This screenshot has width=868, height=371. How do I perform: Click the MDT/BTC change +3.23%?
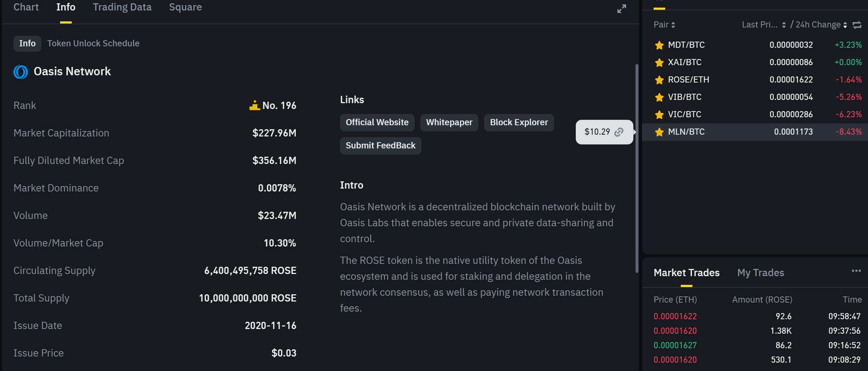point(848,45)
